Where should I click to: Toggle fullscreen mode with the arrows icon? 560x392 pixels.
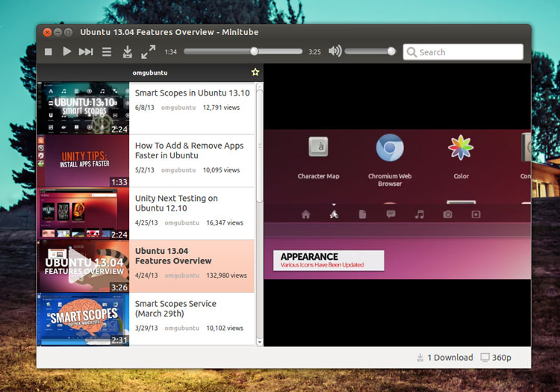click(x=149, y=52)
